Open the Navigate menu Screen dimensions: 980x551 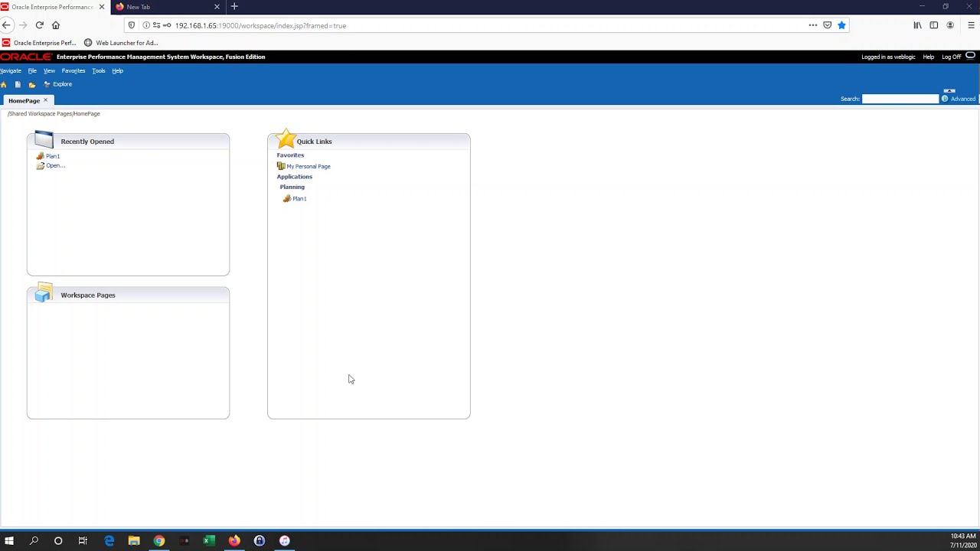pos(11,70)
